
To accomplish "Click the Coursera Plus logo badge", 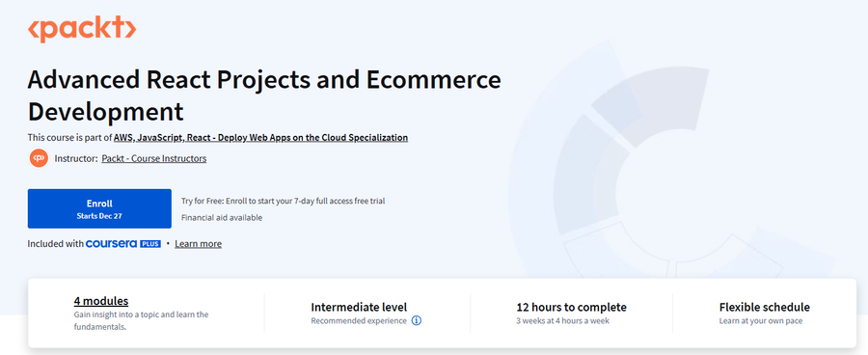I will click(x=122, y=244).
